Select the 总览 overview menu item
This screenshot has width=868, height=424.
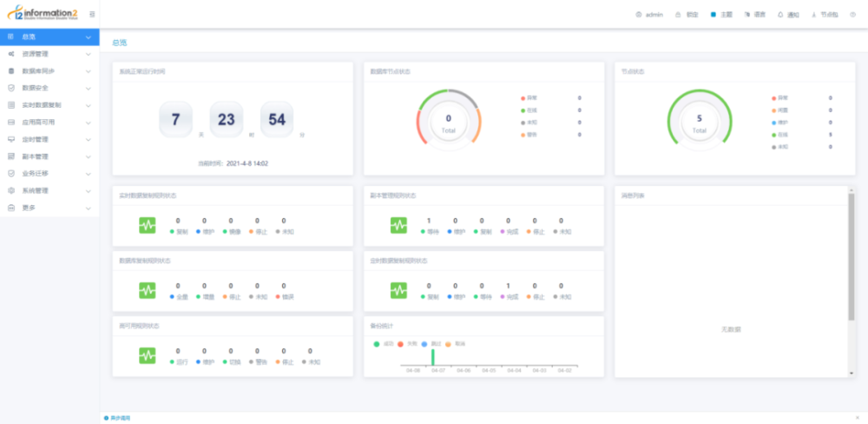[x=49, y=37]
